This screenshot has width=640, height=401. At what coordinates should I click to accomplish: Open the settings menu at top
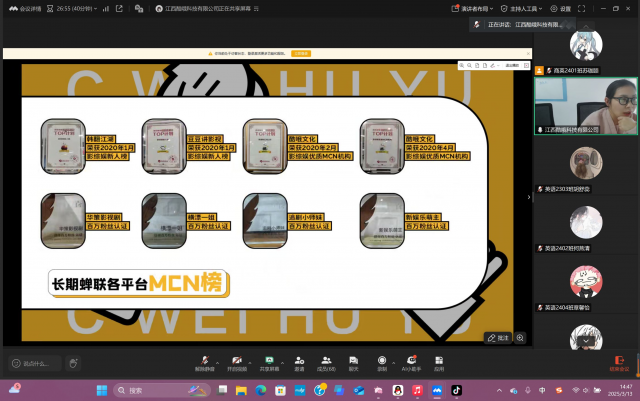click(562, 8)
